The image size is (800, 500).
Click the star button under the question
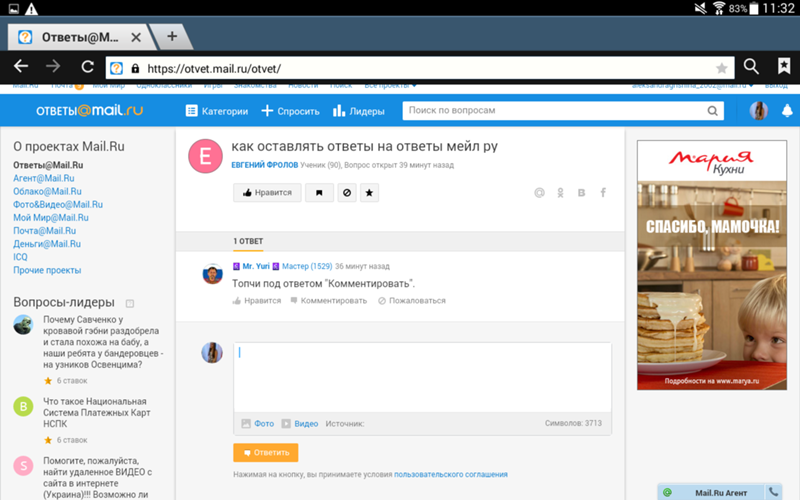(x=369, y=193)
